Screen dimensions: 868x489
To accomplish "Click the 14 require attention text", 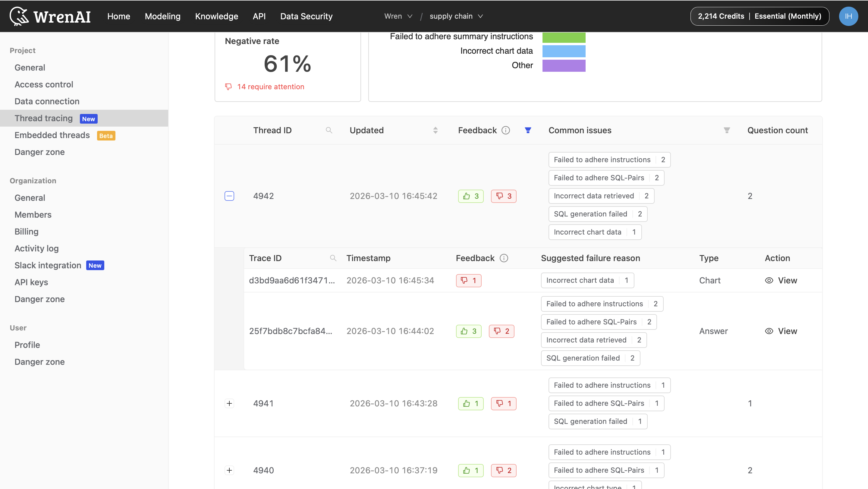I will [x=270, y=87].
